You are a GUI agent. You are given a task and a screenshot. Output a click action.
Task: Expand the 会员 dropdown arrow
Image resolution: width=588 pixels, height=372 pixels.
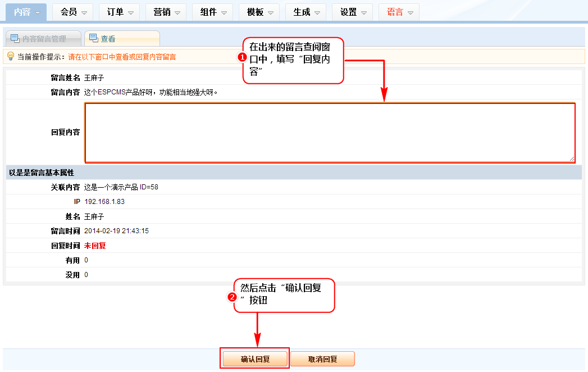[84, 12]
